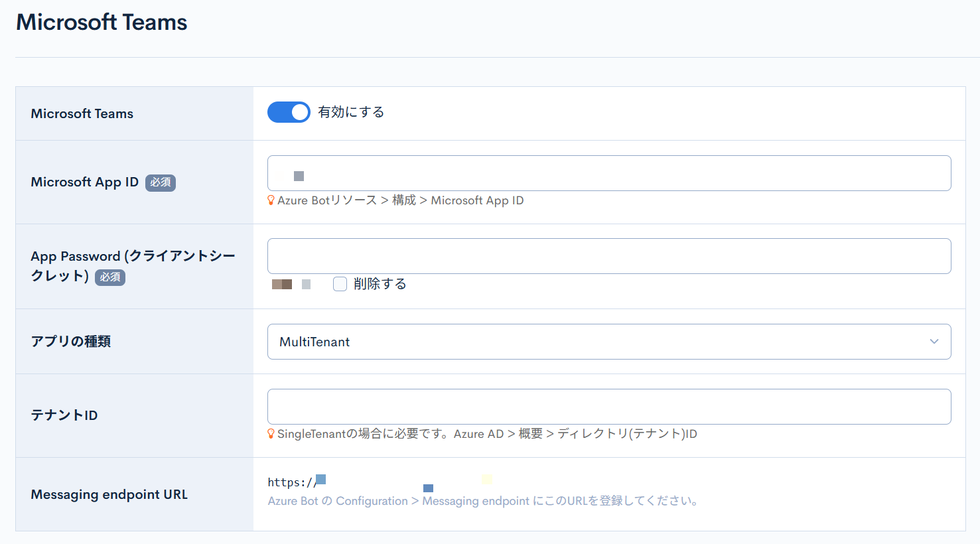Toggle the Microsoft Teams 有効にする switch
The height and width of the screenshot is (544, 980).
289,112
